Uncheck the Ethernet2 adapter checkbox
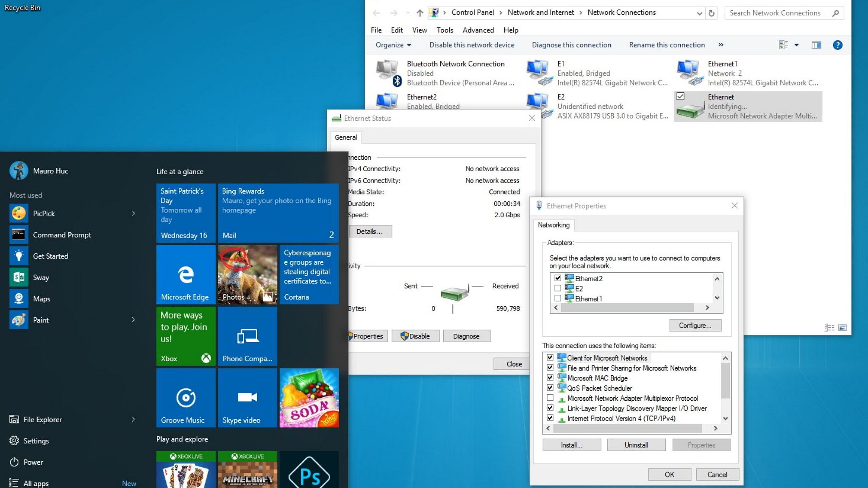The height and width of the screenshot is (488, 868). pos(558,278)
